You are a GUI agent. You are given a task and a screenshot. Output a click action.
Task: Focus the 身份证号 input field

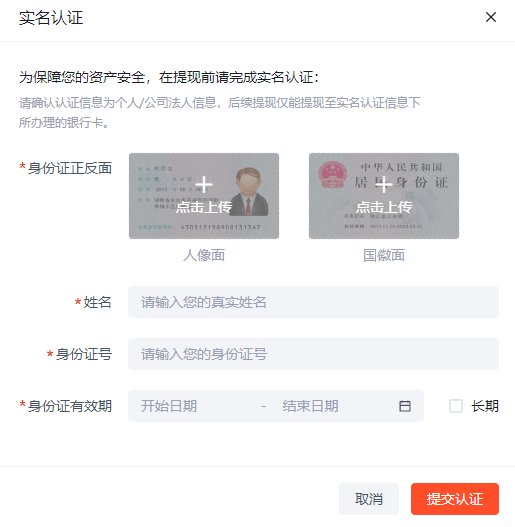(313, 354)
